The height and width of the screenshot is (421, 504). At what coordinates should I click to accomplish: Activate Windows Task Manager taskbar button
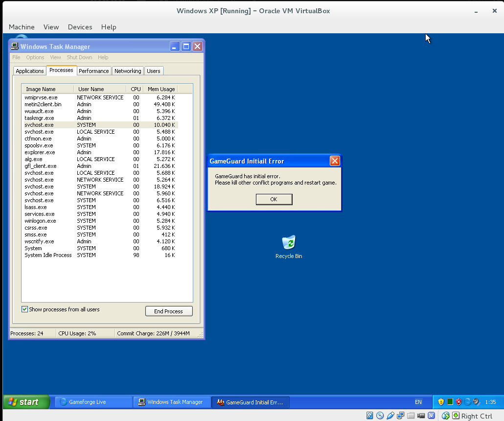(172, 402)
